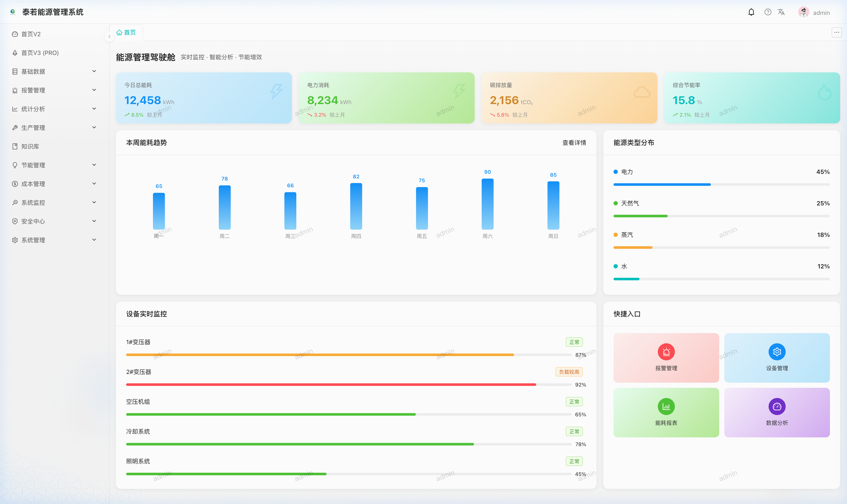Collapse the sidebar with the arrow control
The image size is (847, 504).
(109, 36)
